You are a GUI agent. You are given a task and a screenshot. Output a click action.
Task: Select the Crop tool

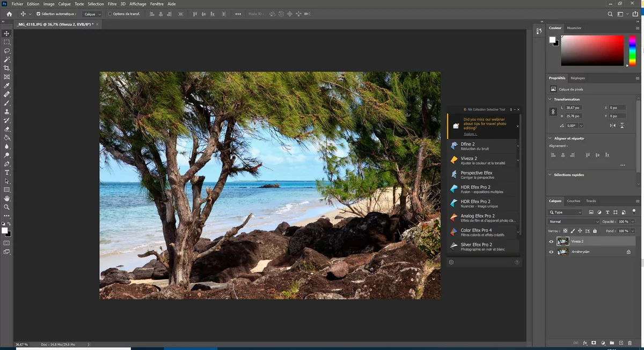point(7,68)
